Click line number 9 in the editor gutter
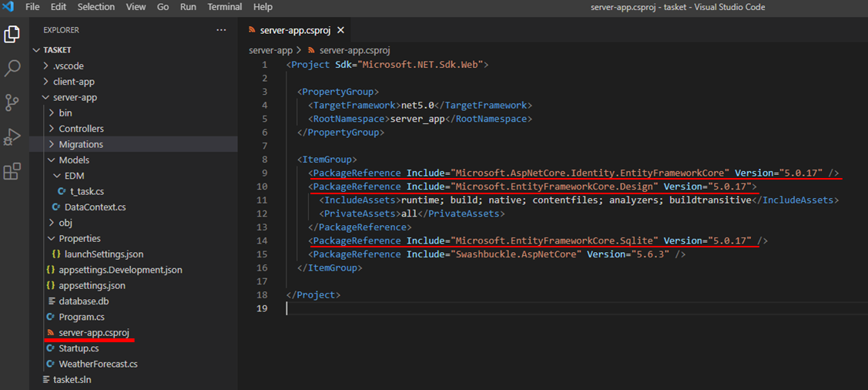This screenshot has height=390, width=868. [265, 173]
